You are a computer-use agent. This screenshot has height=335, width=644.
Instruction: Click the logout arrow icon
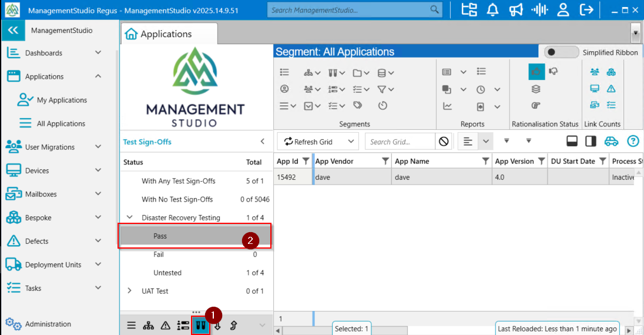pyautogui.click(x=586, y=10)
